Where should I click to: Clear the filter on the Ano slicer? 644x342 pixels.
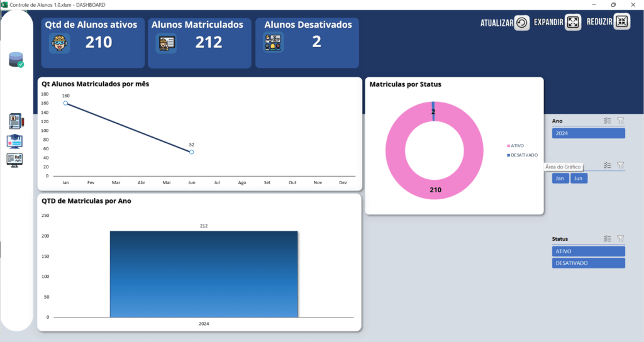tap(620, 121)
